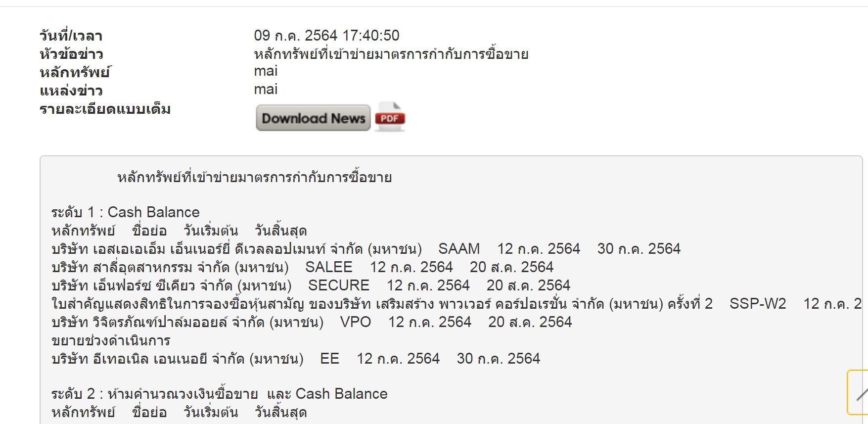Open the red PDF file icon
Image resolution: width=868 pixels, height=424 pixels.
coord(390,117)
